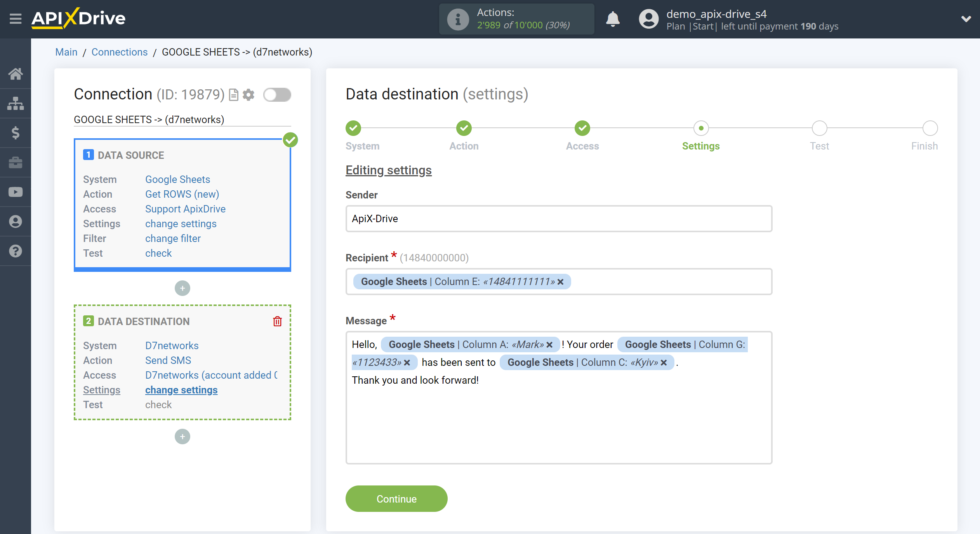Remove the Column C Kyiv tag

pos(664,363)
